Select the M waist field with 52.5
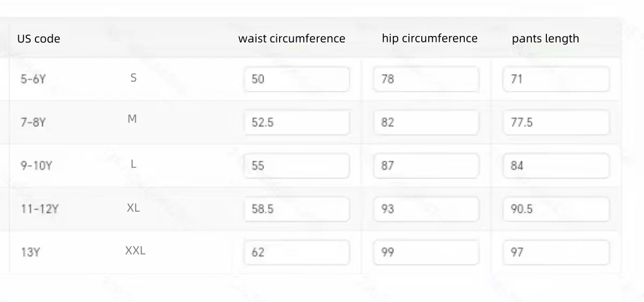The height and width of the screenshot is (302, 644). coord(297,123)
